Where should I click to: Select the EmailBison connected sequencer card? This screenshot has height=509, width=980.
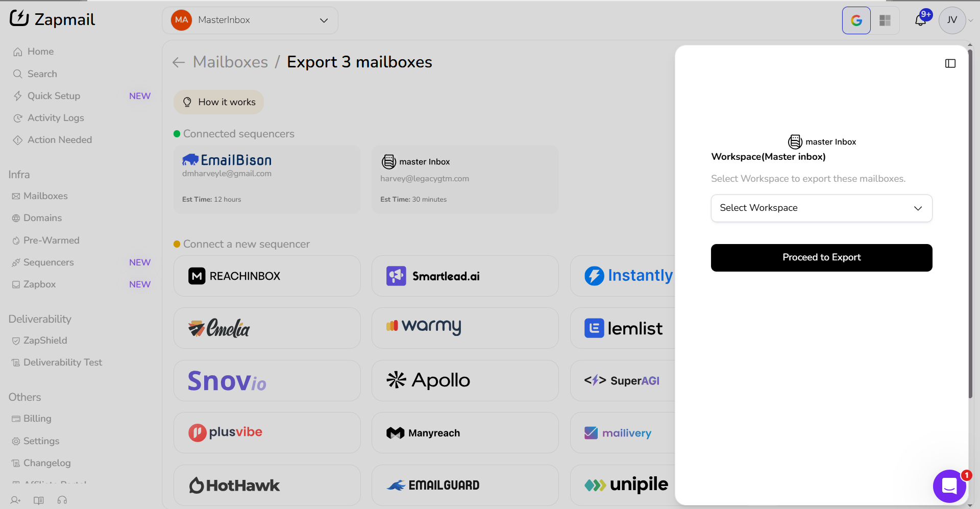(267, 179)
